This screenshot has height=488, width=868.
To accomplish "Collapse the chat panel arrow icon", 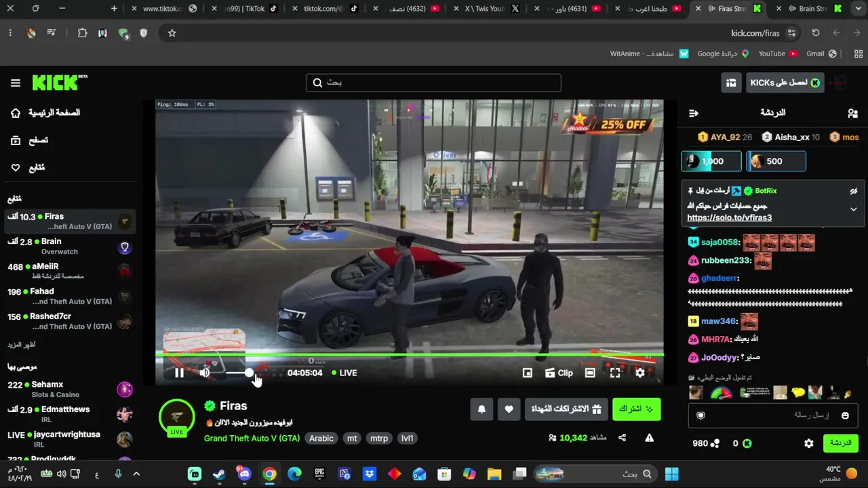I will [x=693, y=113].
